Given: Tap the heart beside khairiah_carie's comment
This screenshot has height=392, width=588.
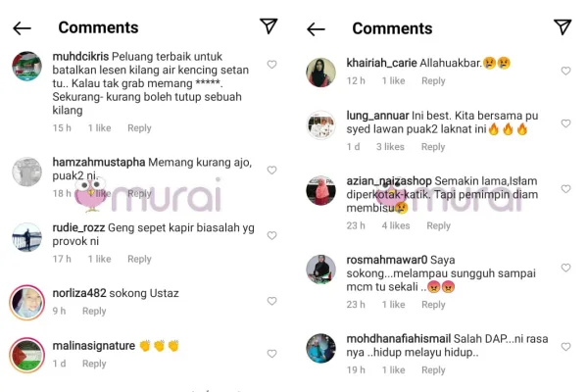Looking at the screenshot, I should [x=565, y=71].
